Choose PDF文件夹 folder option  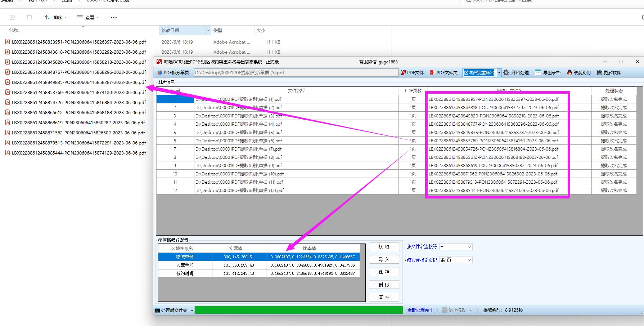[443, 72]
